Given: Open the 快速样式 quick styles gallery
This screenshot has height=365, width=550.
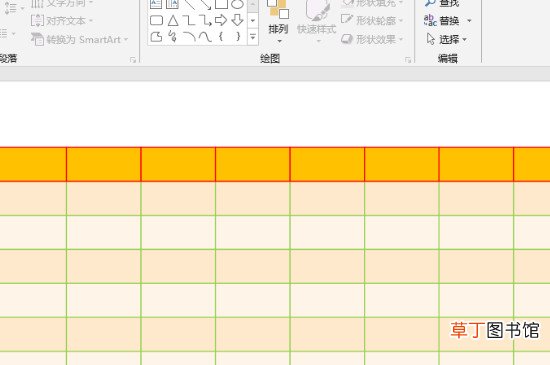Looking at the screenshot, I should pos(317,21).
